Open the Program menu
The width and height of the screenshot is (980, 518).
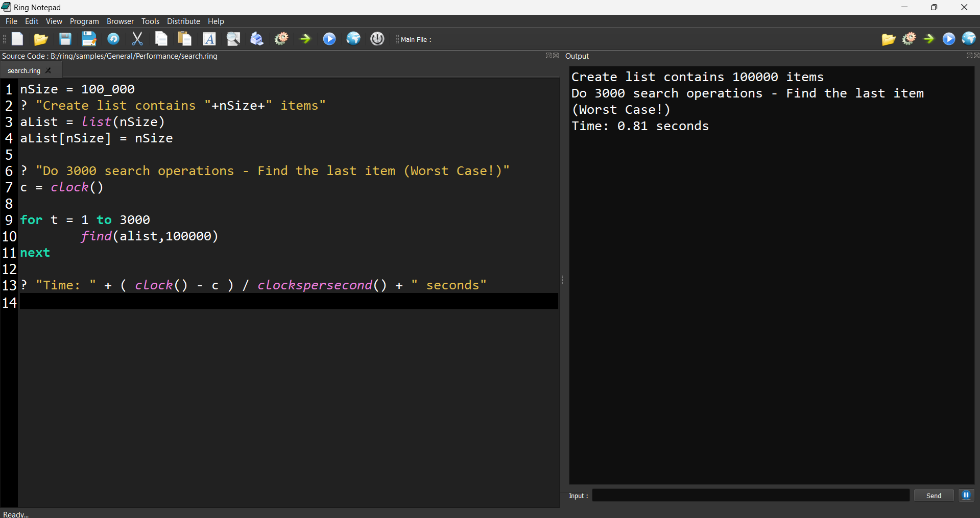point(84,21)
